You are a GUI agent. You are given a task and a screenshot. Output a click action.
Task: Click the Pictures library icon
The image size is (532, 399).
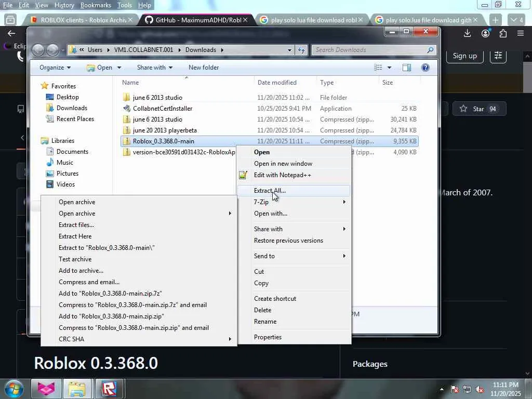[50, 174]
